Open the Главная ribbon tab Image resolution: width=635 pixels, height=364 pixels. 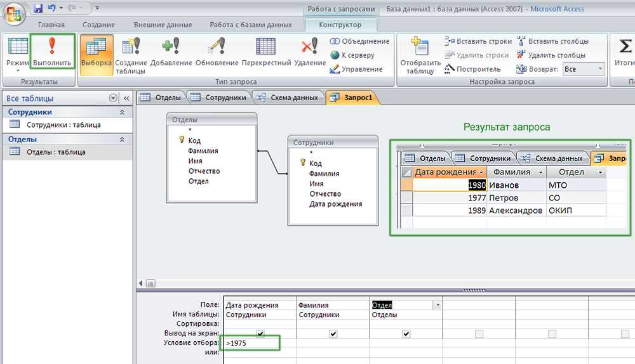pos(51,25)
